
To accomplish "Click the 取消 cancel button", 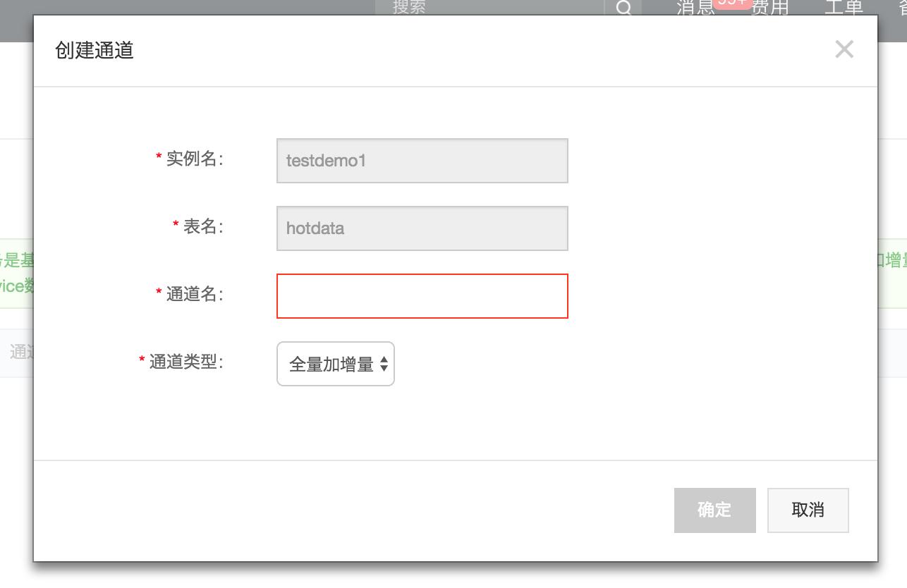I will coord(808,510).
